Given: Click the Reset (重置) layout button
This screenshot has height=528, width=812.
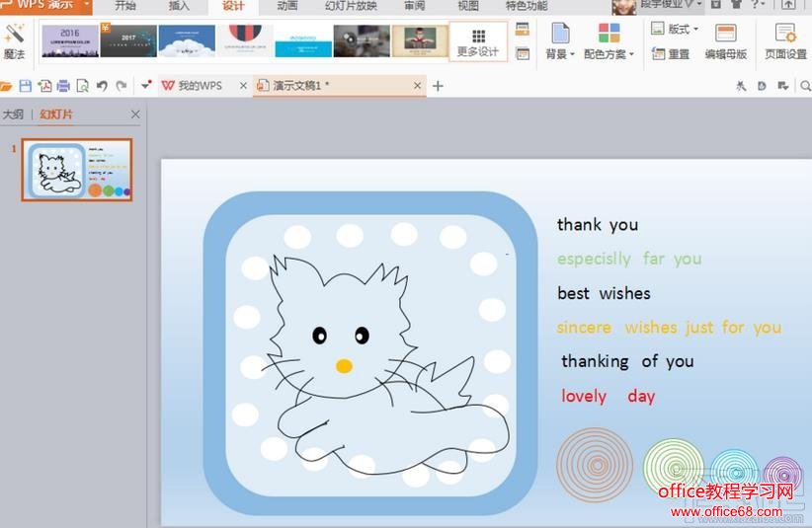Looking at the screenshot, I should click(x=671, y=54).
